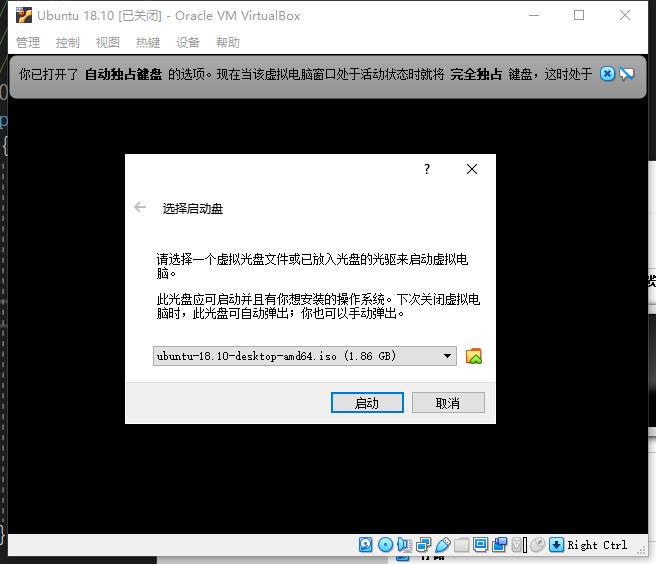Viewport: 656px width, 564px height.
Task: Click the hard disk activity status icon
Action: click(x=365, y=545)
